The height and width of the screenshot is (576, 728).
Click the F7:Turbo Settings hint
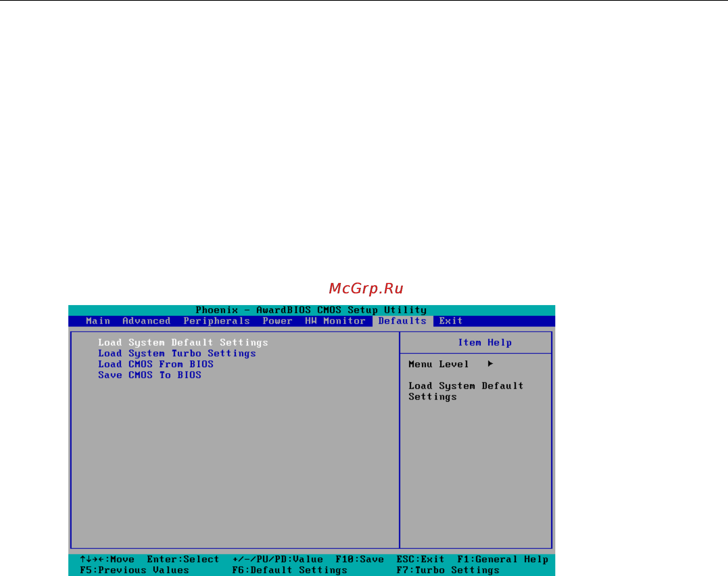[448, 570]
